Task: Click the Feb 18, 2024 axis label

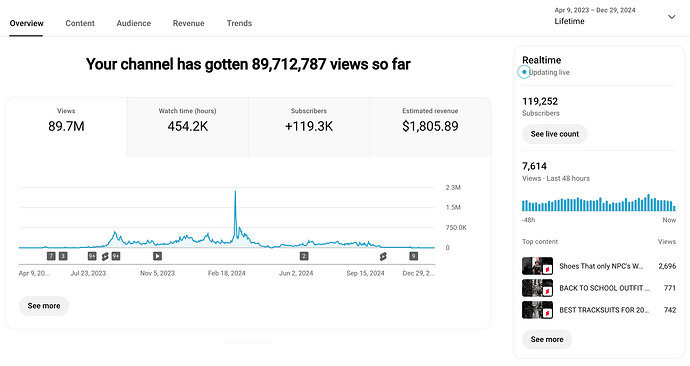Action: click(x=227, y=273)
